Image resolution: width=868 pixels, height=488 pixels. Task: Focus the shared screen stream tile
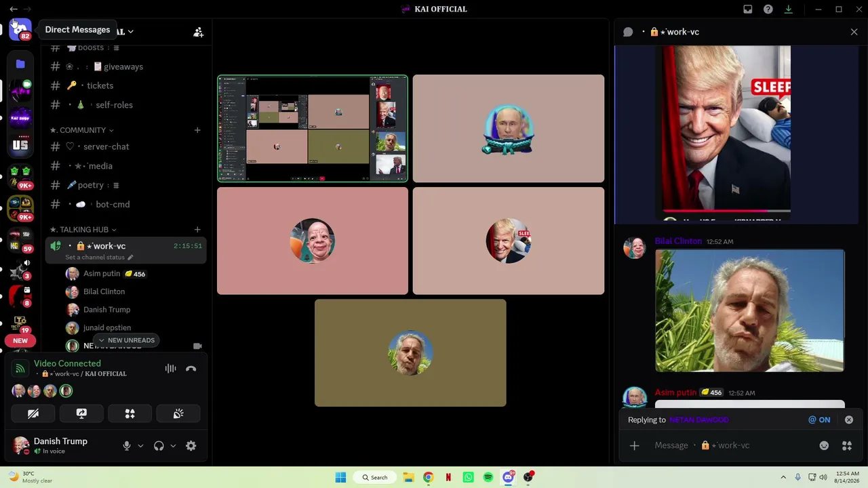pos(313,129)
